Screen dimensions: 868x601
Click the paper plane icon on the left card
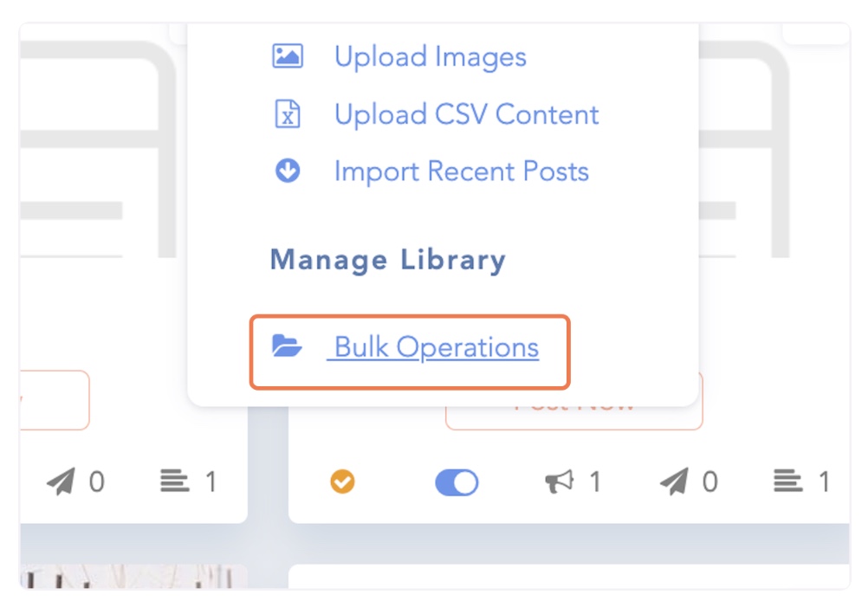tap(61, 481)
